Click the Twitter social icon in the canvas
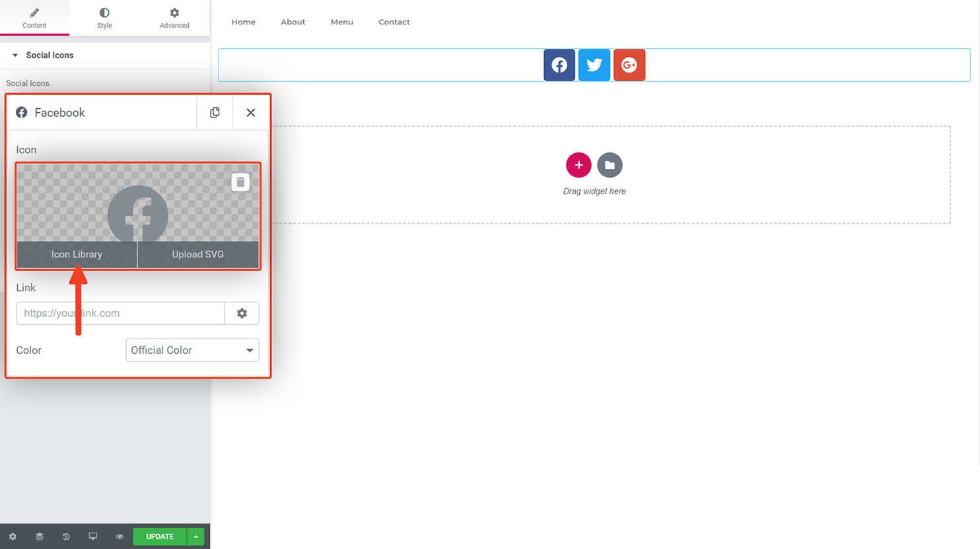Viewport: 980px width, 549px height. point(594,65)
